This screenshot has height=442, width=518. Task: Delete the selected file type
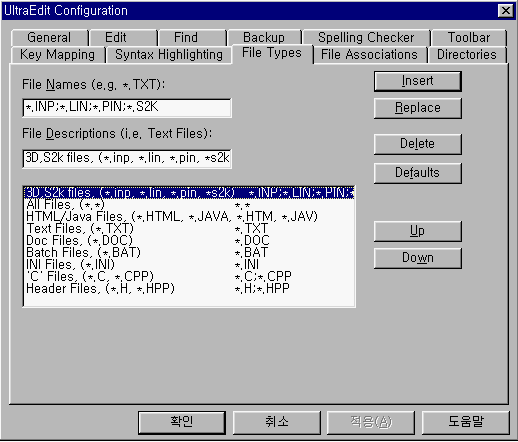[418, 144]
